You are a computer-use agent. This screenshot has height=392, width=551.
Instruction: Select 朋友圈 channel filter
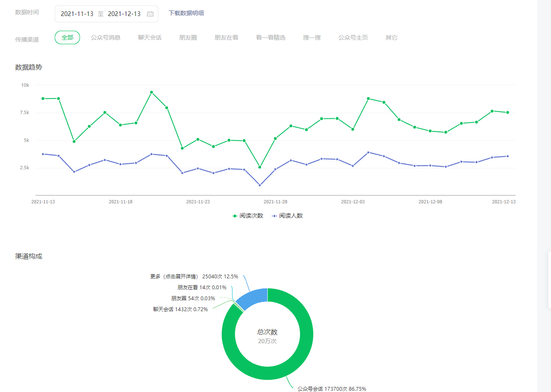(188, 37)
